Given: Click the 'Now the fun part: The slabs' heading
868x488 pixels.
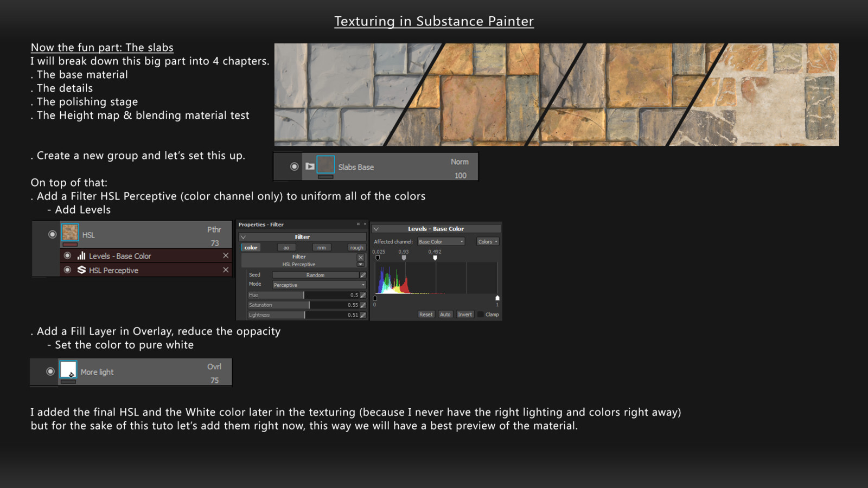Looking at the screenshot, I should pyautogui.click(x=102, y=48).
